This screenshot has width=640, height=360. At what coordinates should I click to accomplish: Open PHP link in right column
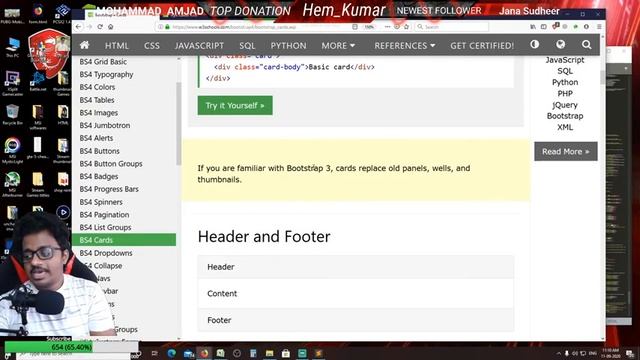click(x=565, y=93)
